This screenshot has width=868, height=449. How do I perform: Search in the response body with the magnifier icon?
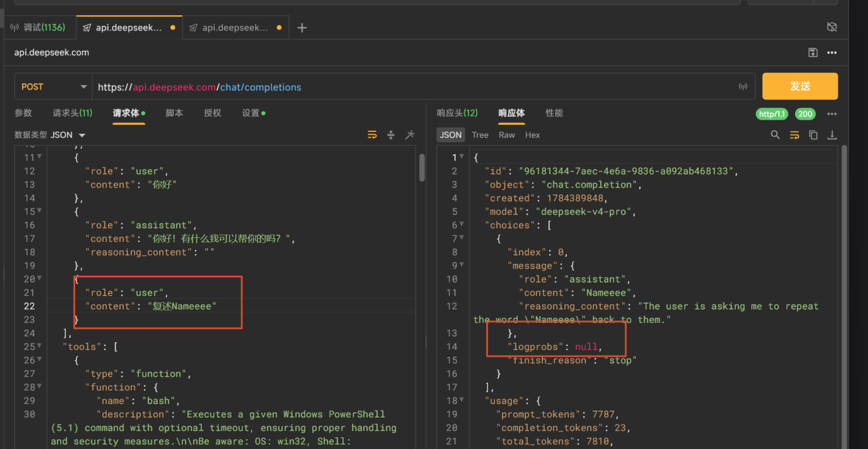point(775,135)
